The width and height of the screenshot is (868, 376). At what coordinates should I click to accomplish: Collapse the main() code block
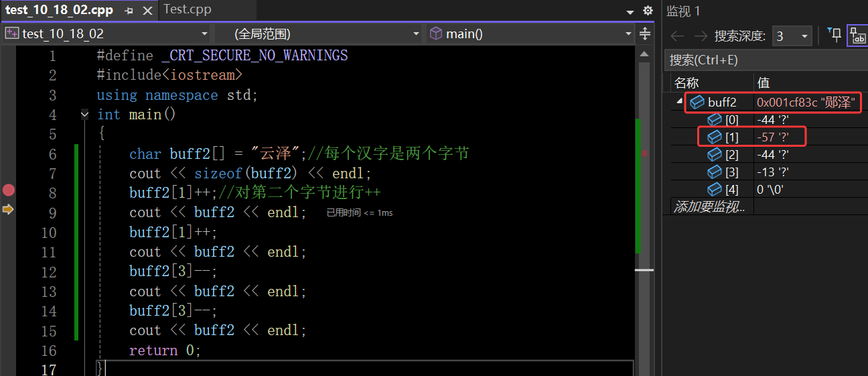[84, 115]
